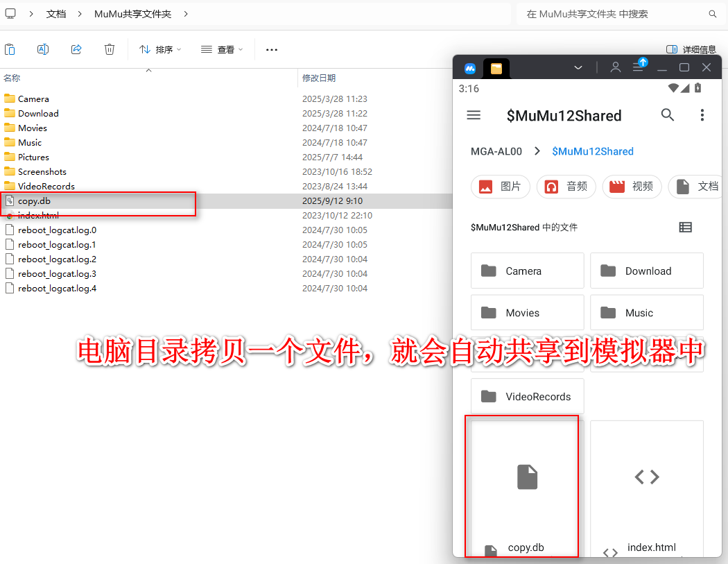Click the delete trash icon in Explorer
728x564 pixels.
click(110, 49)
